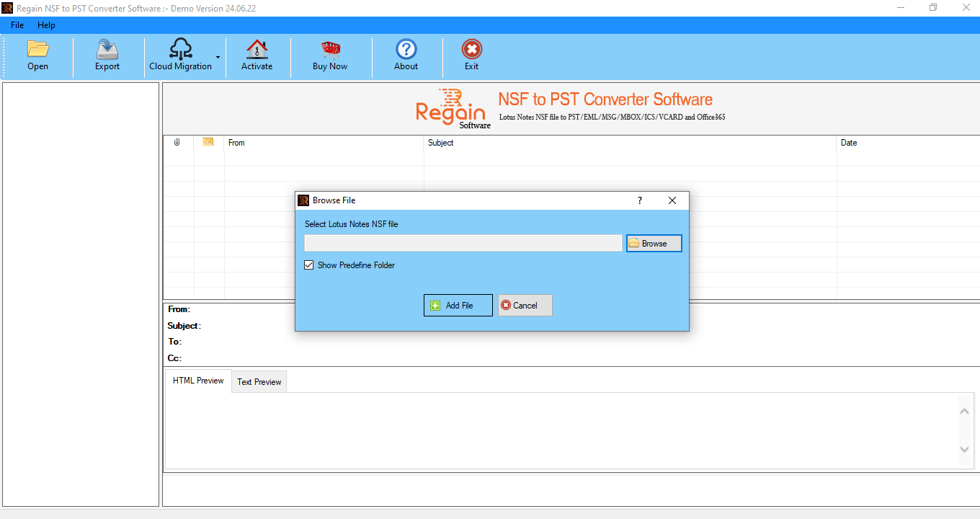Viewport: 980px width, 519px height.
Task: Click the Export toolbar icon
Action: pos(107,50)
